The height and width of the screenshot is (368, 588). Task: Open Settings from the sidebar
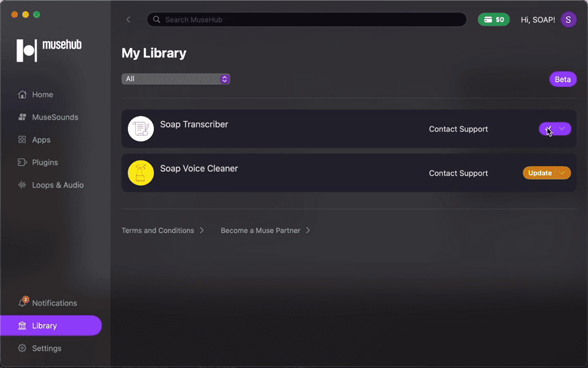(45, 348)
